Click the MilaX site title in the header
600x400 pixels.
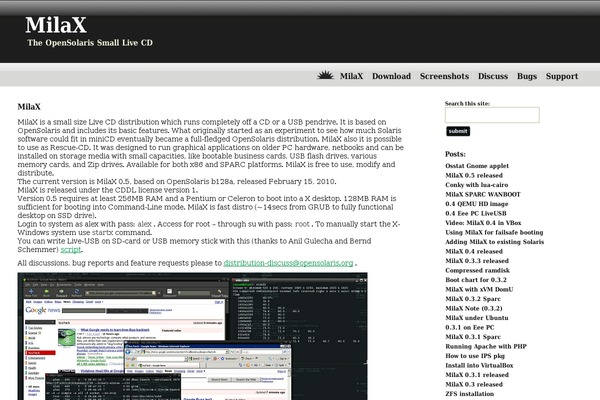tap(56, 25)
